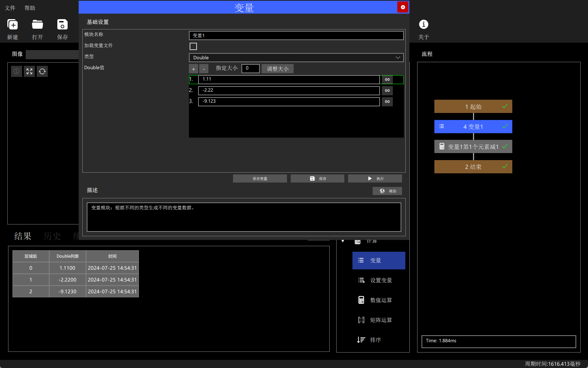Click the - button to remove a Double value

204,69
